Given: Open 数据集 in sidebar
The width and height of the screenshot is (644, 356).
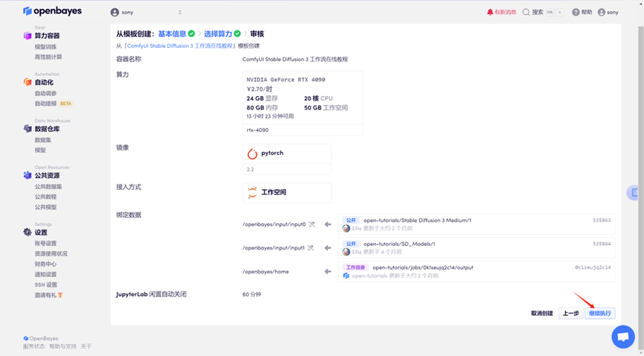Looking at the screenshot, I should tap(42, 140).
